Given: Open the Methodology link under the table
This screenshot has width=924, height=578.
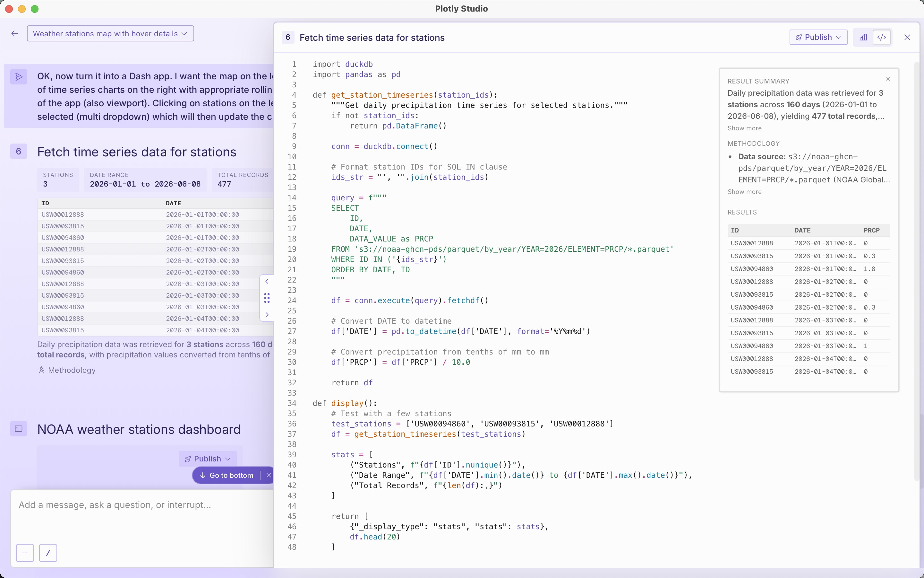Looking at the screenshot, I should (67, 370).
